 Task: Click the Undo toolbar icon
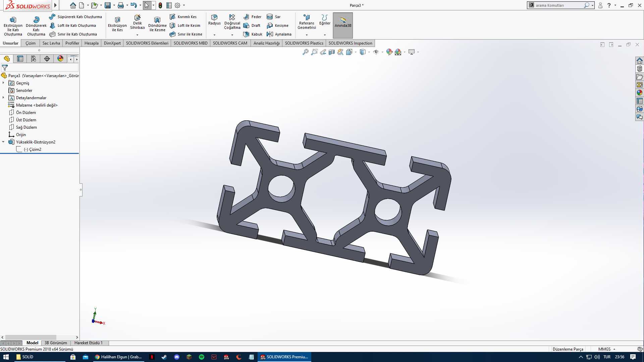(x=133, y=5)
